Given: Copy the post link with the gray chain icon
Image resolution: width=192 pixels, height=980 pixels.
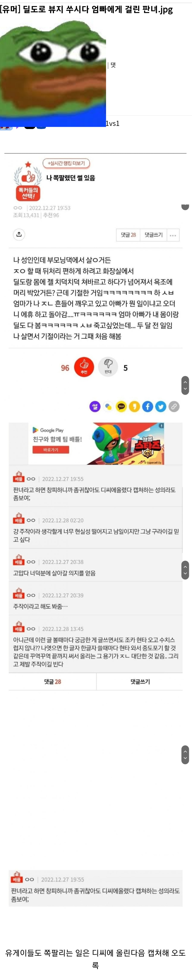Looking at the screenshot, I should coord(174,406).
